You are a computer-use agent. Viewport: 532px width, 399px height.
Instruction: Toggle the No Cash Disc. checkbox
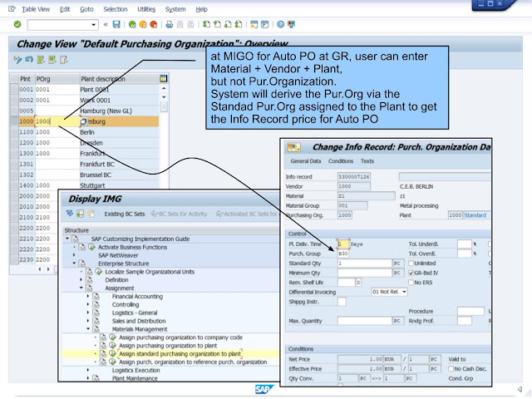pos(451,369)
